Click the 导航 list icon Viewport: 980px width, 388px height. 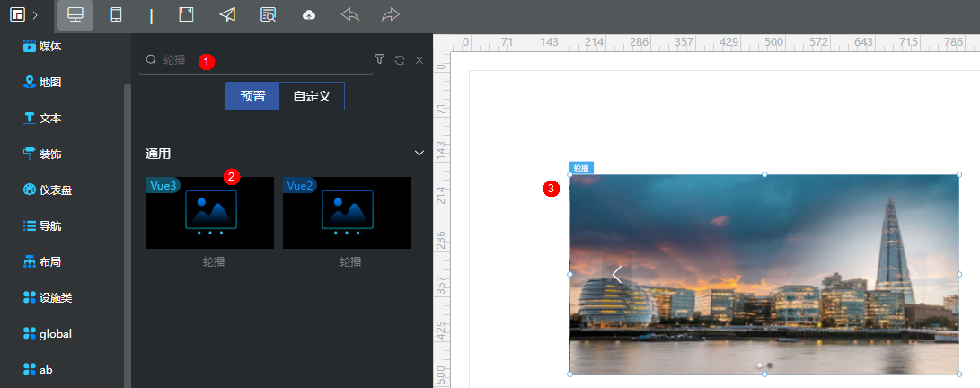(x=30, y=226)
